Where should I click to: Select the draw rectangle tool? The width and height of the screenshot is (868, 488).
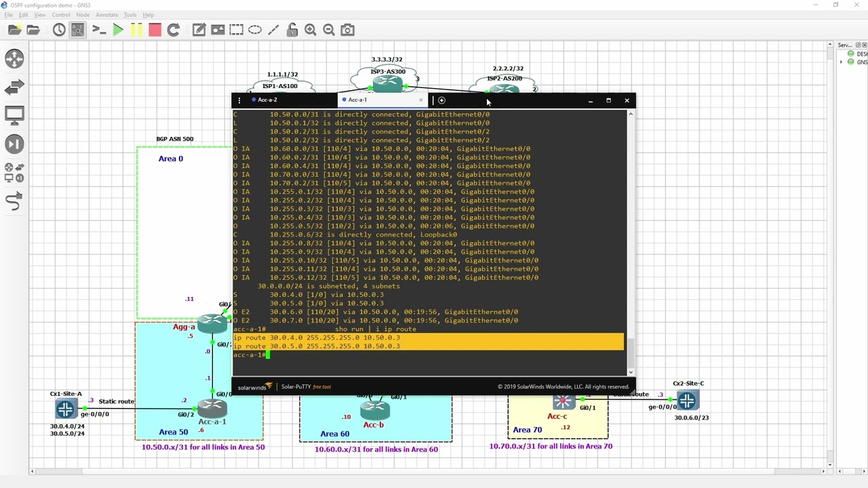236,30
